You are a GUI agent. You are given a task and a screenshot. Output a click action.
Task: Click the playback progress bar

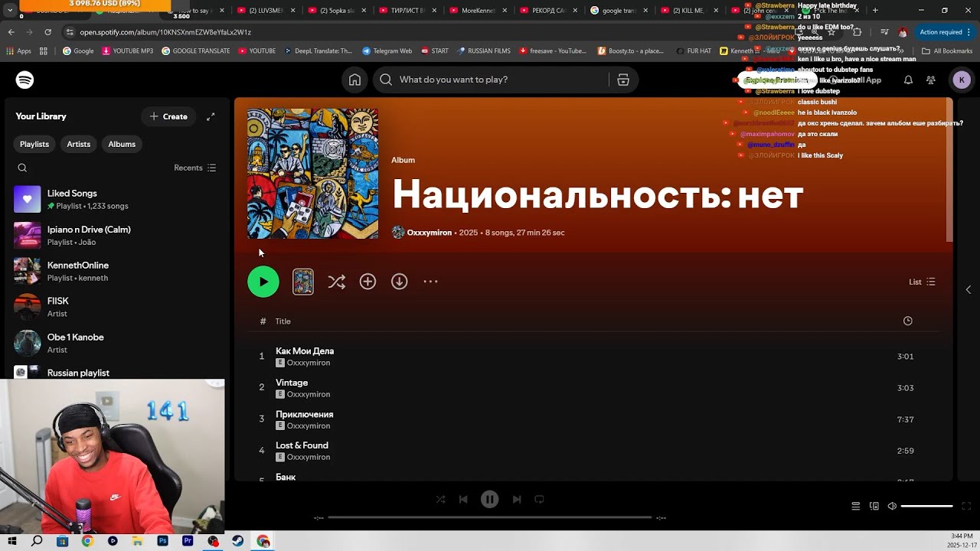pos(490,517)
